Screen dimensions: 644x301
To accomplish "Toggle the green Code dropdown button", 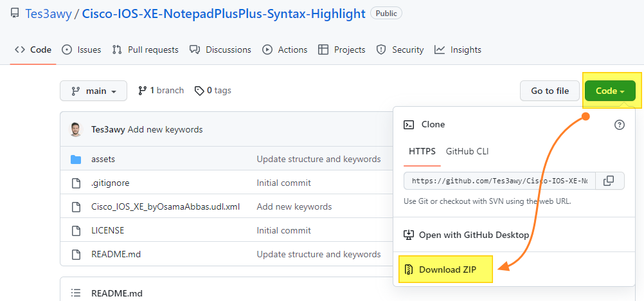I will tap(610, 91).
